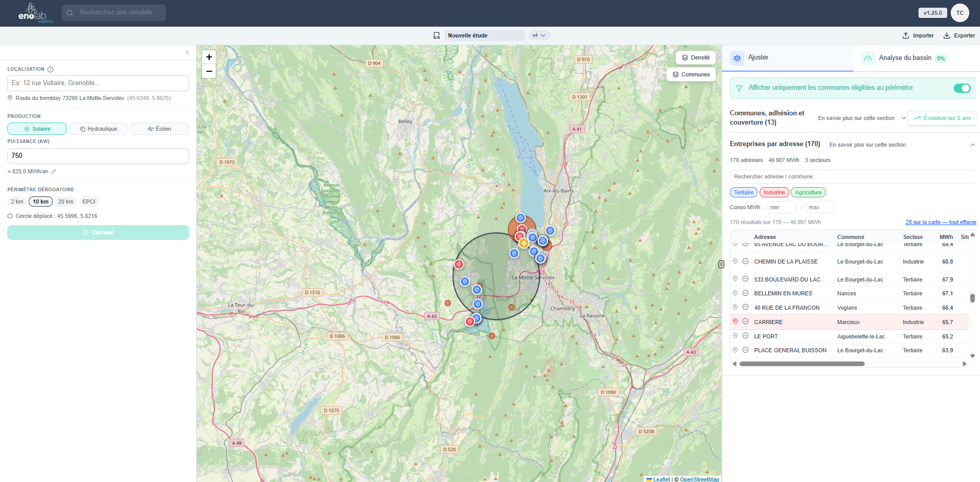Image resolution: width=980 pixels, height=482 pixels.
Task: Click the Exporter button
Action: click(959, 35)
